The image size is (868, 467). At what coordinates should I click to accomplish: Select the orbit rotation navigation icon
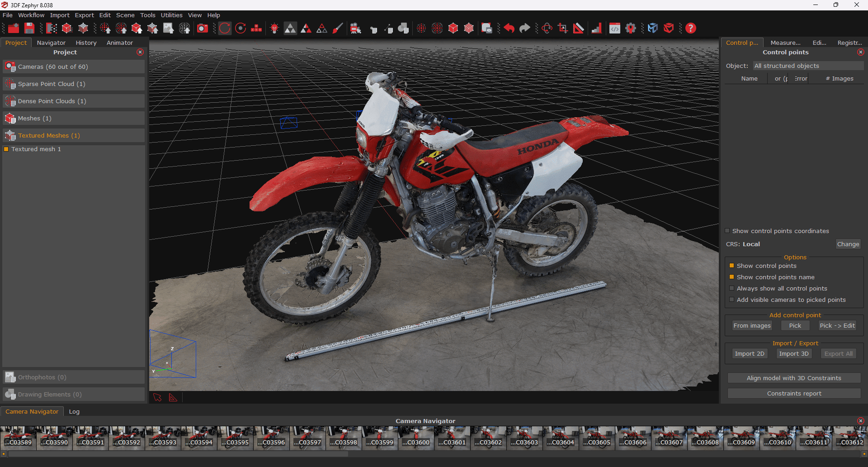pos(225,29)
